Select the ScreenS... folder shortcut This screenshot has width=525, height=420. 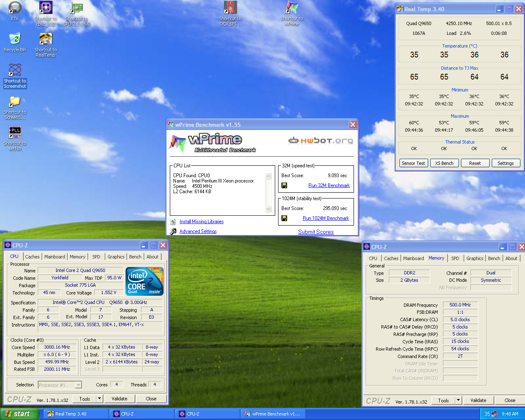coord(15,101)
